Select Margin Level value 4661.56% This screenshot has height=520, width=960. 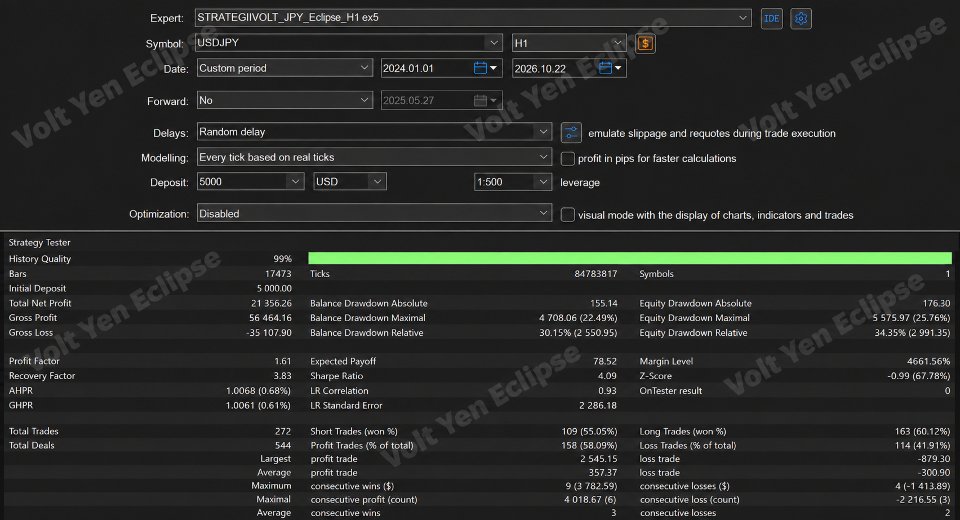(x=930, y=361)
